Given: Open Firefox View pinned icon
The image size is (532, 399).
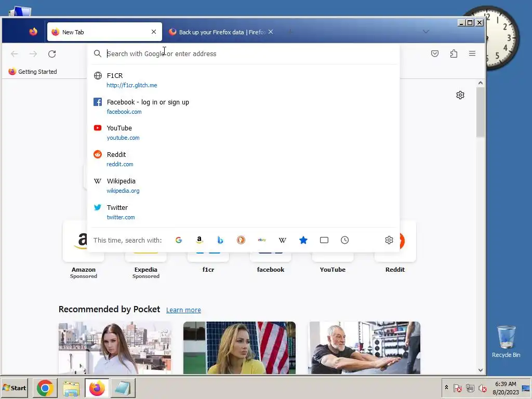Looking at the screenshot, I should (33, 32).
